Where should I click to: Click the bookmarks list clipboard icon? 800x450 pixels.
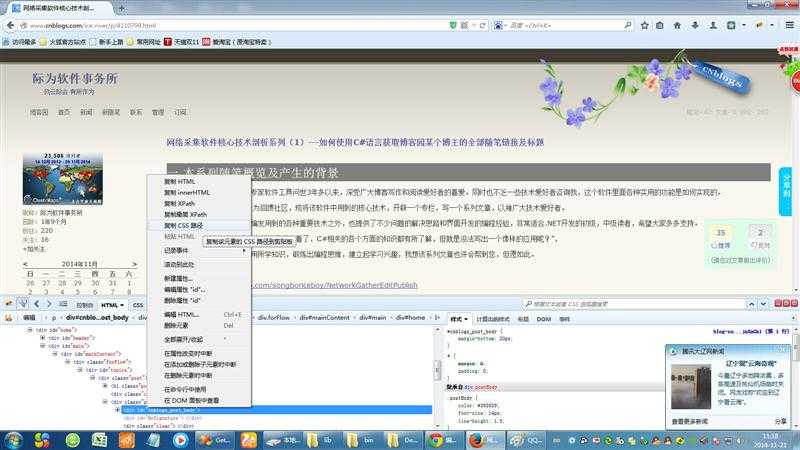(x=660, y=25)
